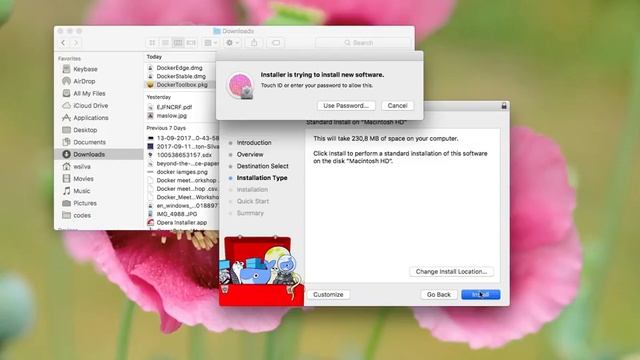Click Use Password button in dialog
Screen dimensions: 640x360
click(x=346, y=105)
